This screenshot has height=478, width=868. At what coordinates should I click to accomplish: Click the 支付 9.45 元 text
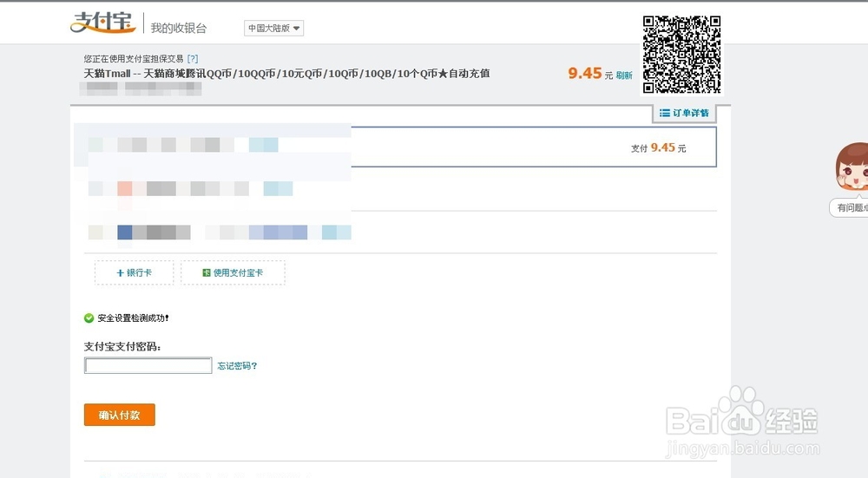658,147
